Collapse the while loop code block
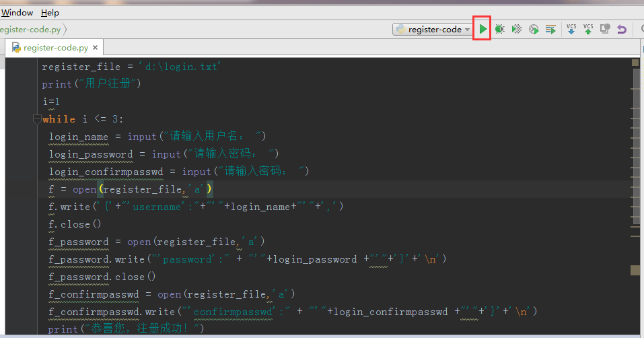The width and height of the screenshot is (644, 338). pyautogui.click(x=37, y=119)
